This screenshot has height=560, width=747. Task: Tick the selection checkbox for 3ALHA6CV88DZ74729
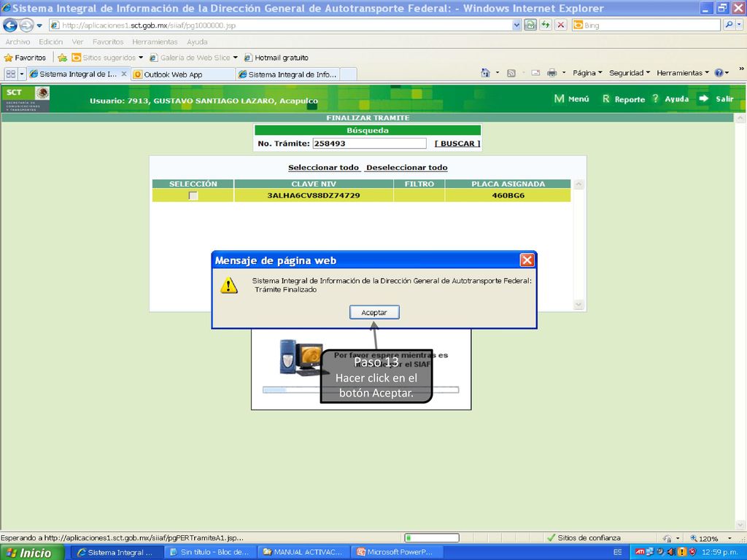(x=193, y=195)
